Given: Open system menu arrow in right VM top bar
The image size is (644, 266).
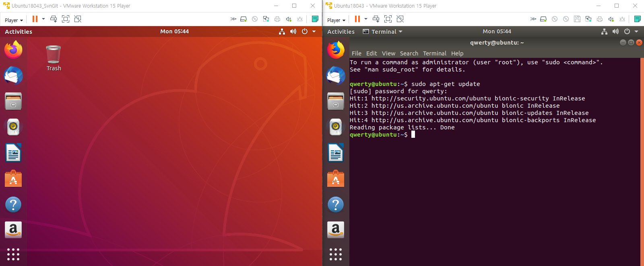Looking at the screenshot, I should [636, 31].
